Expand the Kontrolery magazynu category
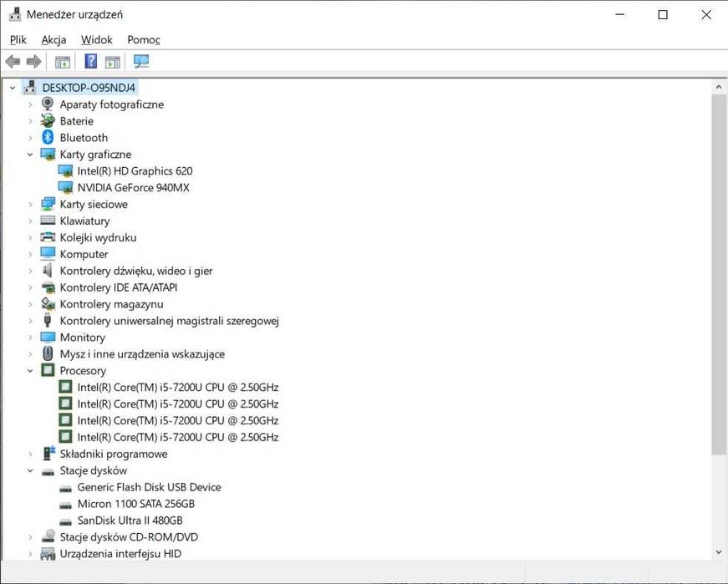 [30, 304]
